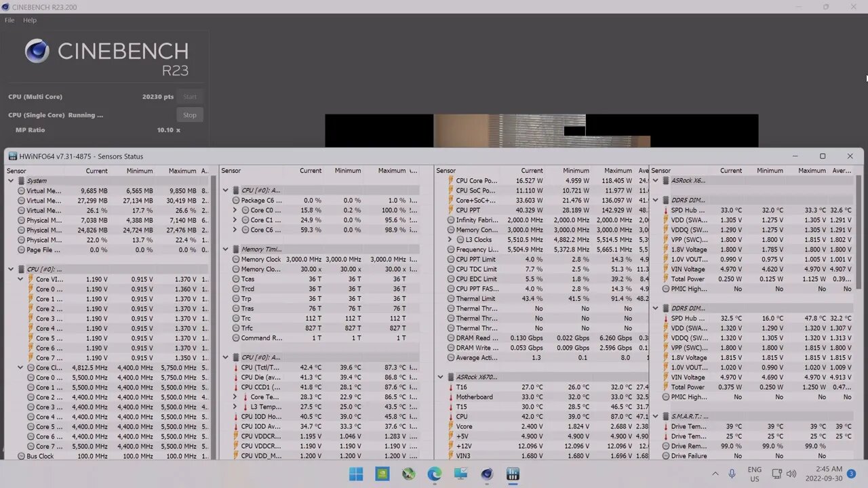Image resolution: width=868 pixels, height=488 pixels.
Task: Collapse the S.M.A.R.T. sensor group
Action: coord(656,416)
